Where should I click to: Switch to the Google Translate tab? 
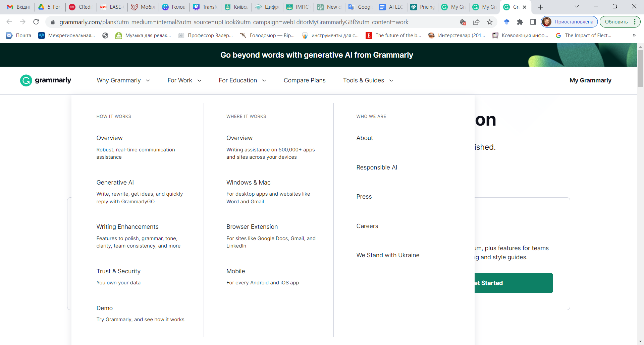pos(361,7)
